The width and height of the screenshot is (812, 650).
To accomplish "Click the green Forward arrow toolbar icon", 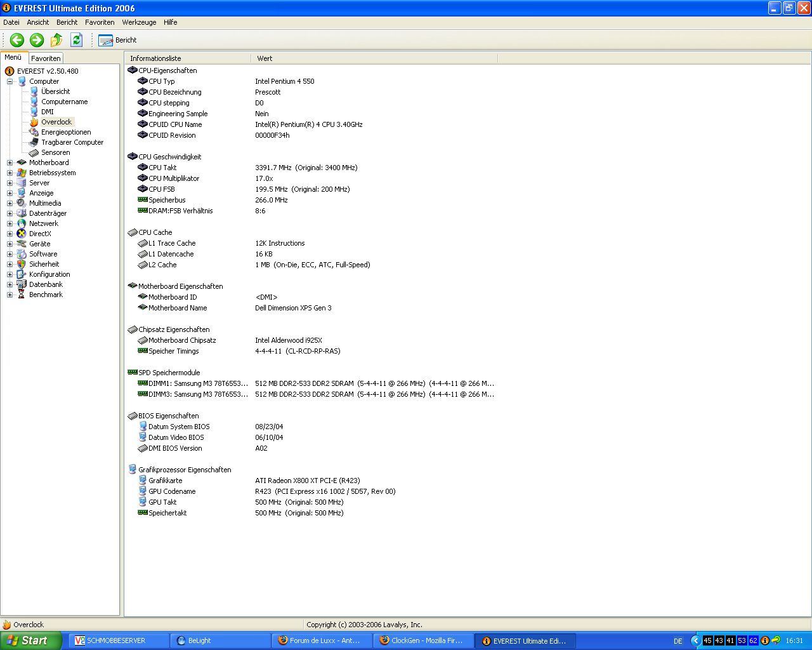I will [37, 40].
